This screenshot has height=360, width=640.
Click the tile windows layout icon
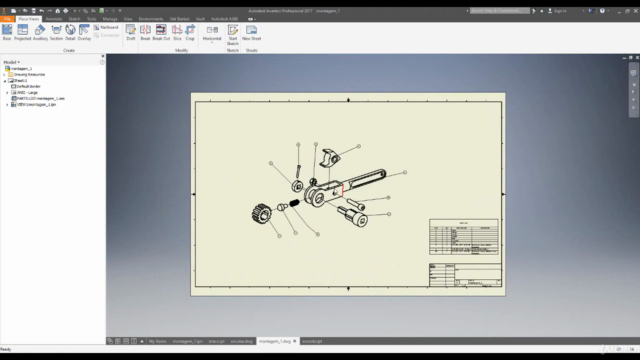click(118, 341)
